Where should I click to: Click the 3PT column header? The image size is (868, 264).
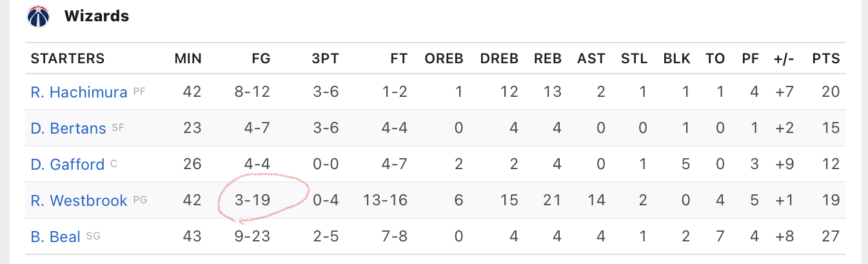pos(326,59)
